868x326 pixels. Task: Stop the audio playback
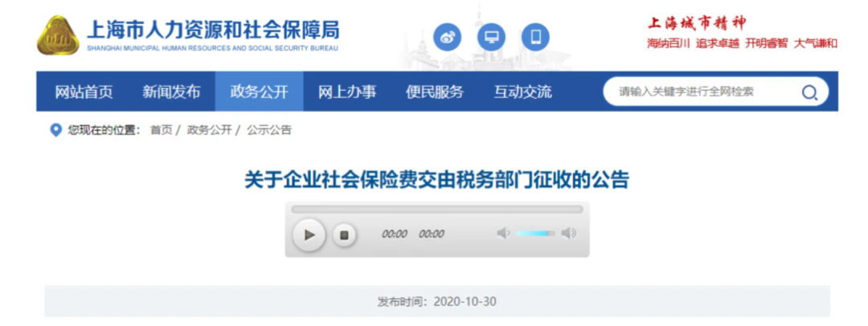(x=344, y=235)
